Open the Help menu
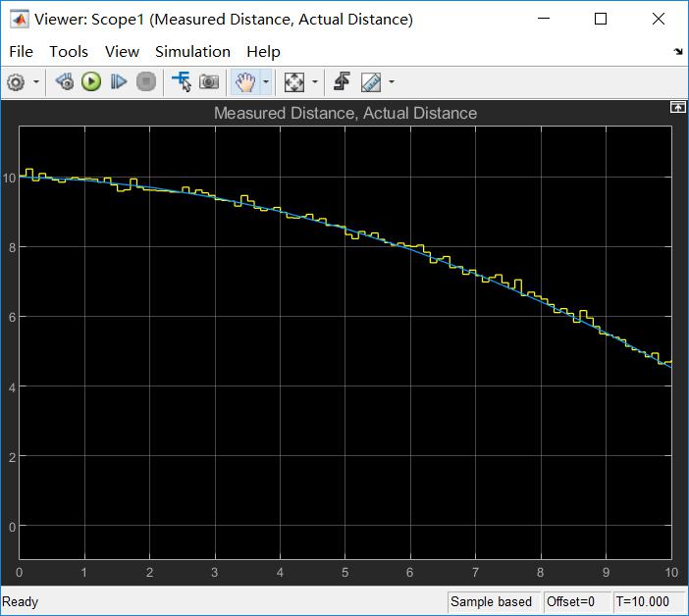The height and width of the screenshot is (616, 689). point(264,52)
